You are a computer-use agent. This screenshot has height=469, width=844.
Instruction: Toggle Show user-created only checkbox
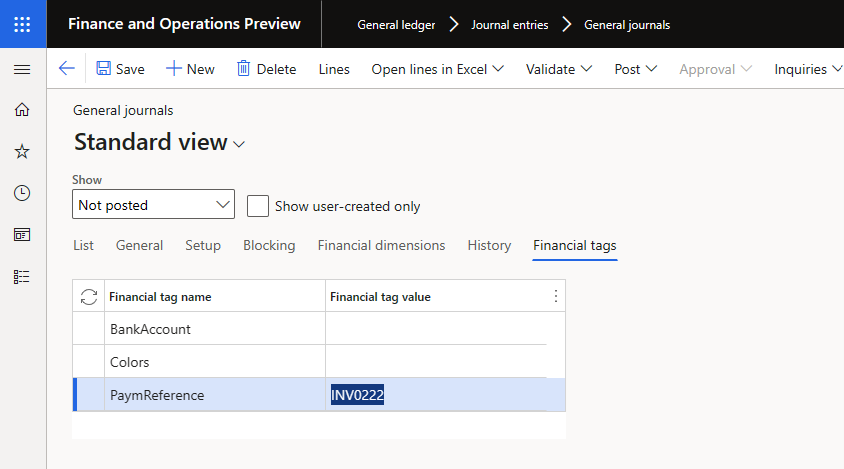coord(258,206)
